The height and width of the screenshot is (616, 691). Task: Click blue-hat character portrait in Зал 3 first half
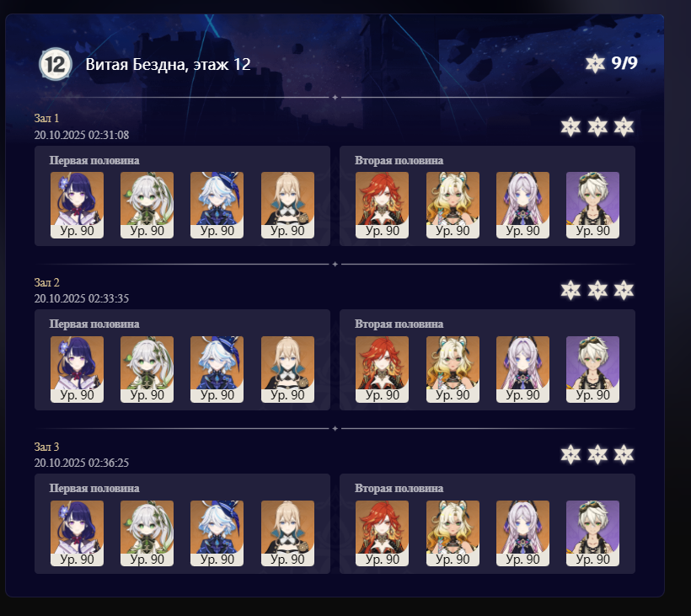pyautogui.click(x=217, y=533)
